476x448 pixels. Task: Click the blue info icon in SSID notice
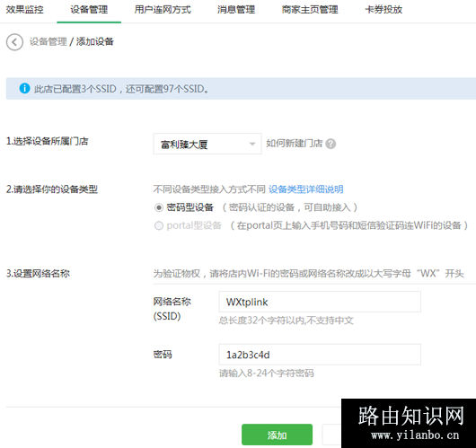(x=24, y=88)
